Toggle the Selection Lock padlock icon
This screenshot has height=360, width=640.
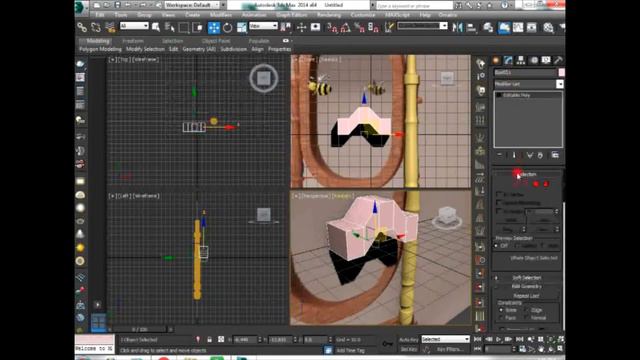point(209,340)
